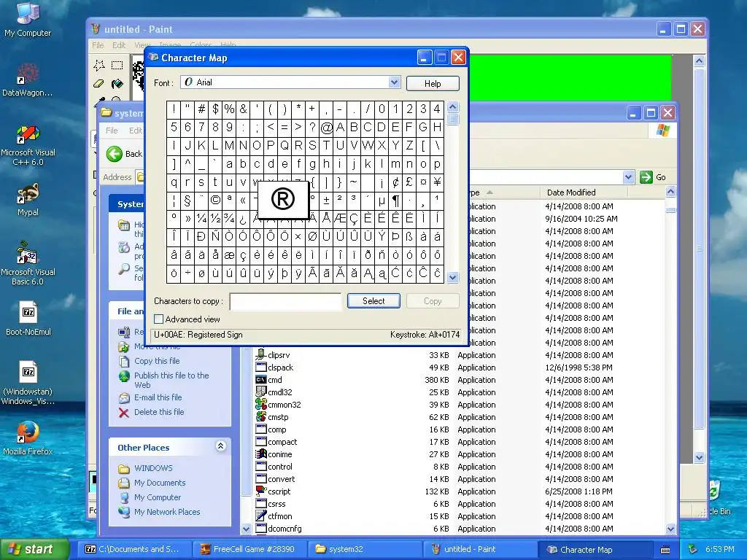Screen dimensions: 747x560
Task: Click Back arrow in system32 window
Action: (x=115, y=154)
